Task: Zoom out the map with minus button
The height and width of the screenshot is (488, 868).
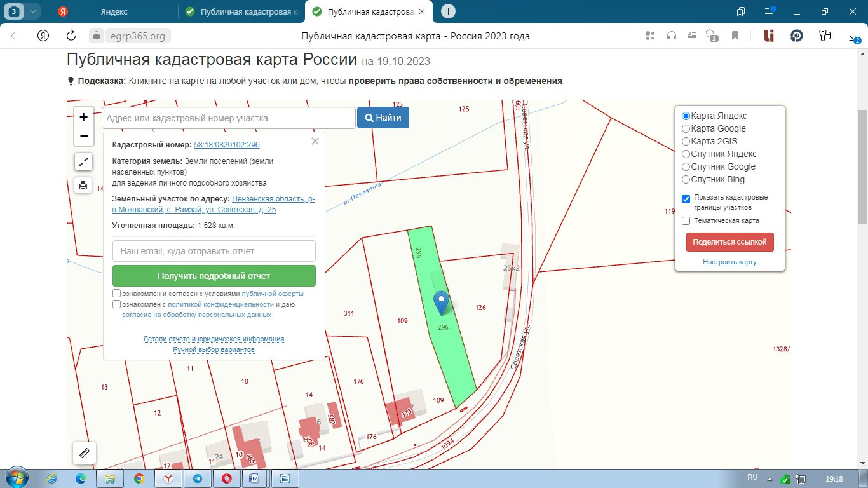Action: (83, 136)
